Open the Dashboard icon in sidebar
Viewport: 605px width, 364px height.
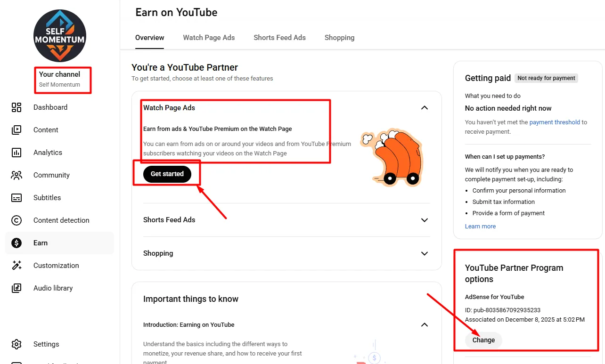[16, 107]
